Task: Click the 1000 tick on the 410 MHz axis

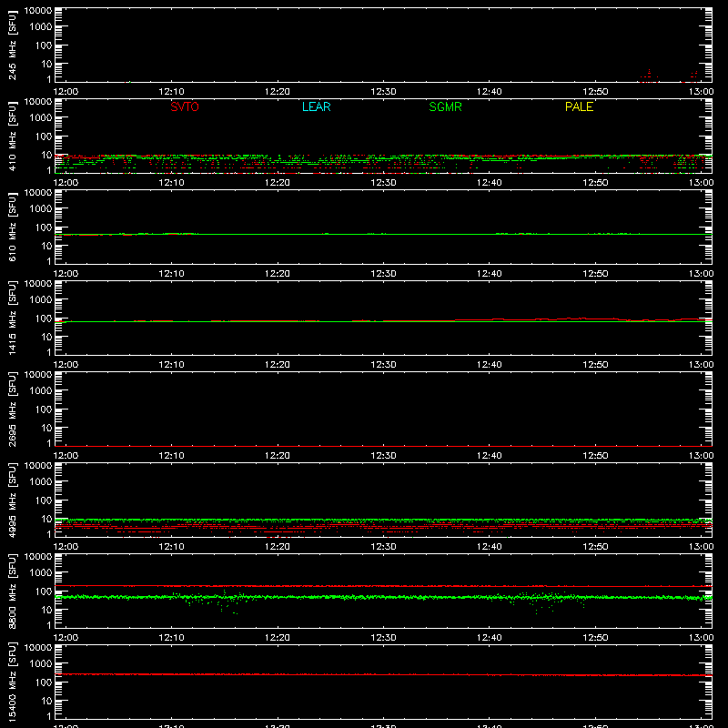Action: [x=41, y=118]
